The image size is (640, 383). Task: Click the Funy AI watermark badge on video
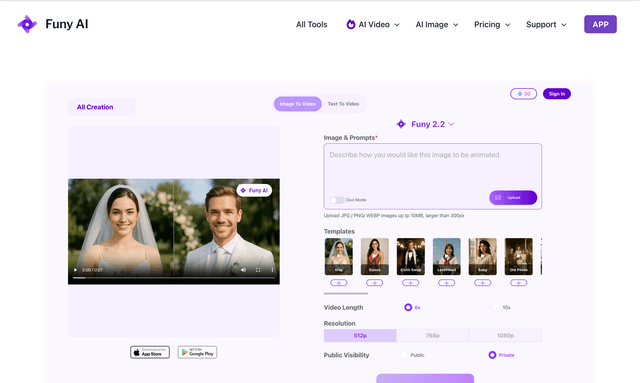254,190
